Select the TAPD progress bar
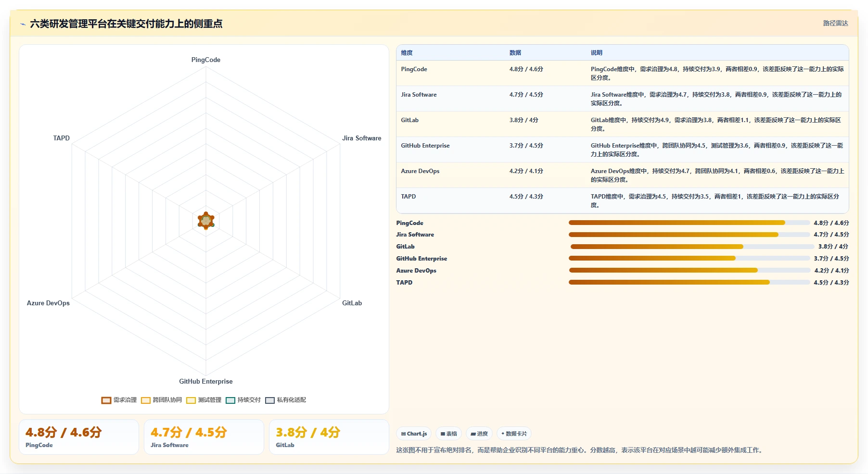This screenshot has height=474, width=868. pos(689,282)
